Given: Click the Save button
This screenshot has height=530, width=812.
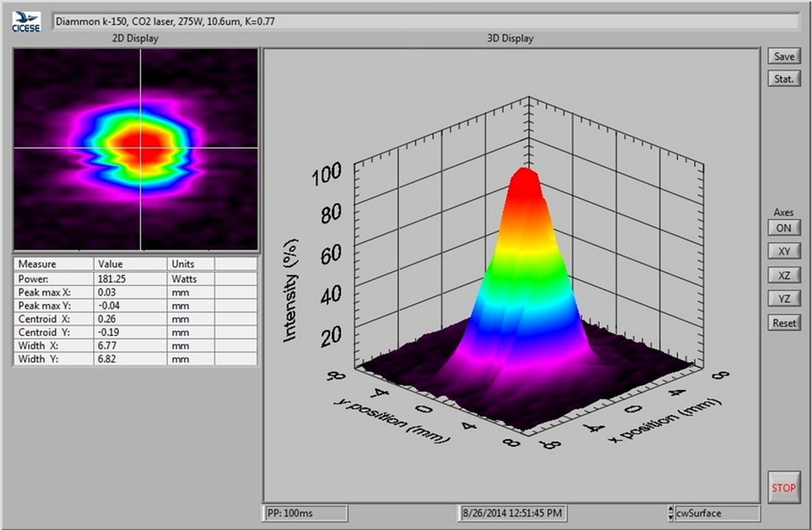Looking at the screenshot, I should (x=784, y=56).
